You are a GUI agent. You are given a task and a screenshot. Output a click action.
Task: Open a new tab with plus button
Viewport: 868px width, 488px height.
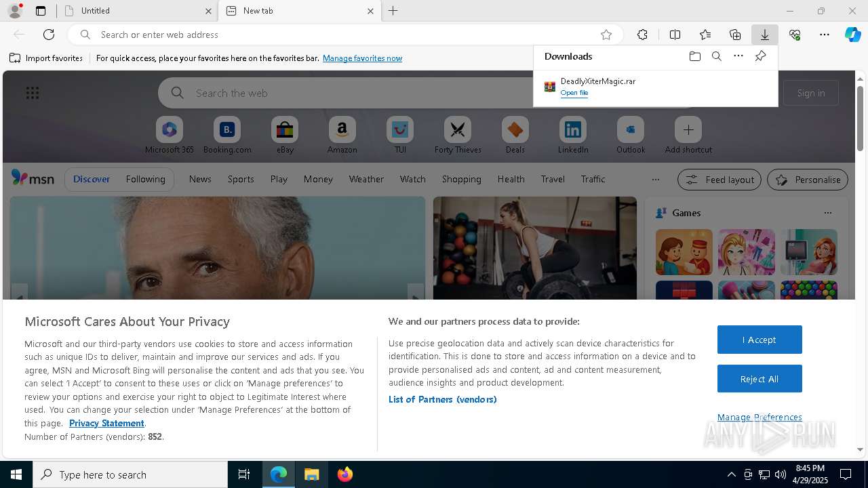coord(393,11)
